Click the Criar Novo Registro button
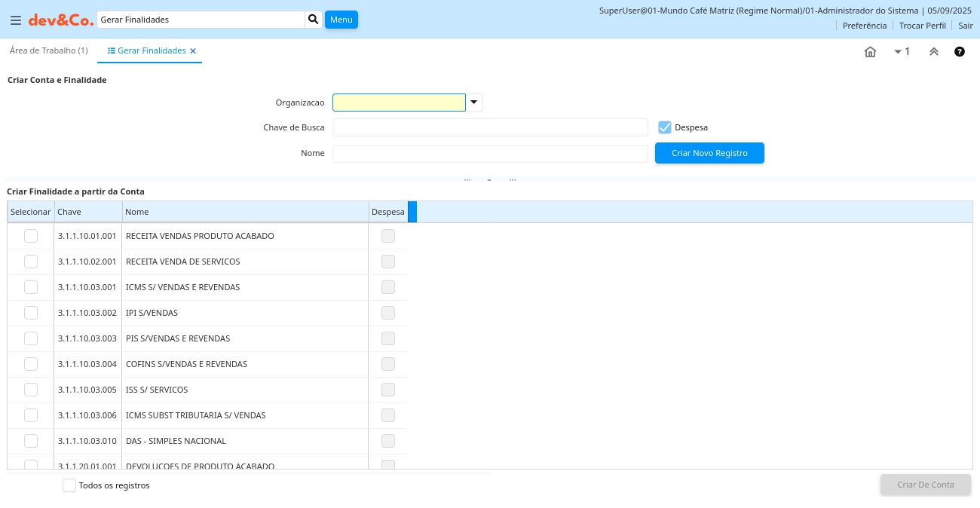This screenshot has height=508, width=980. (709, 153)
